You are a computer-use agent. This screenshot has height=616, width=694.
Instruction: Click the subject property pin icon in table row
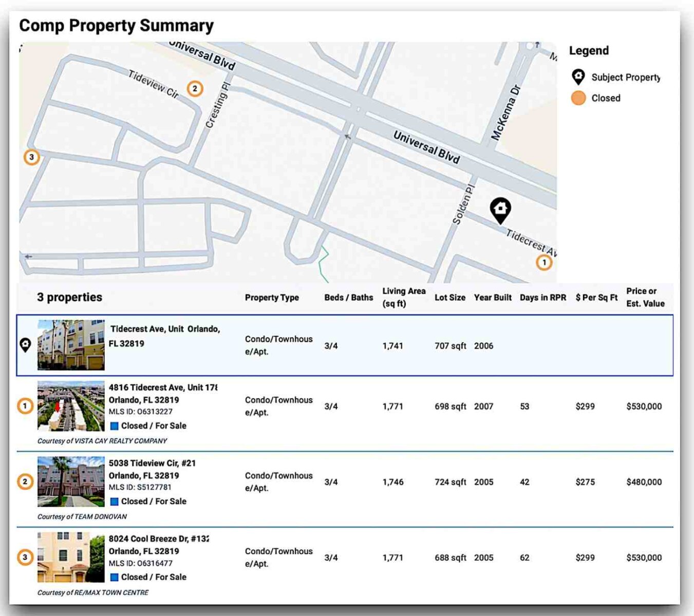click(25, 345)
